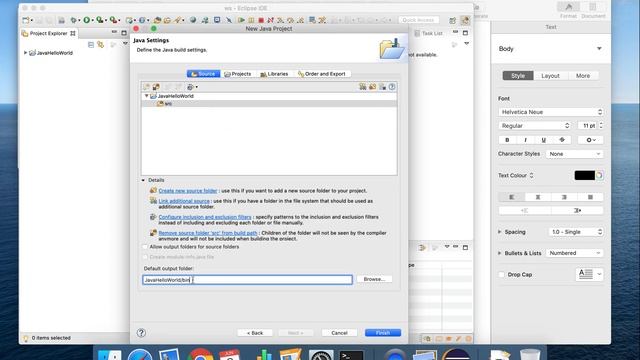
Task: Click the underline U button in Pages sidebar
Action: pos(543,140)
